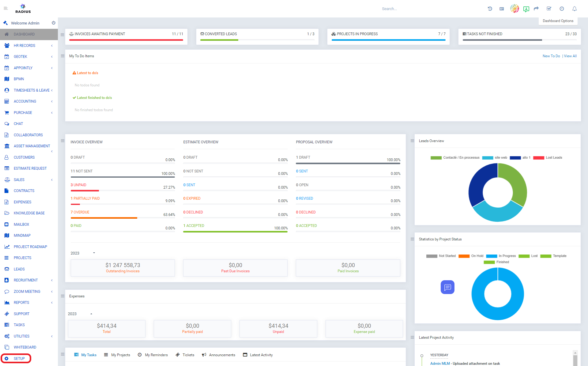The height and width of the screenshot is (366, 588).
Task: Click Converted Leads progress bar
Action: (257, 40)
